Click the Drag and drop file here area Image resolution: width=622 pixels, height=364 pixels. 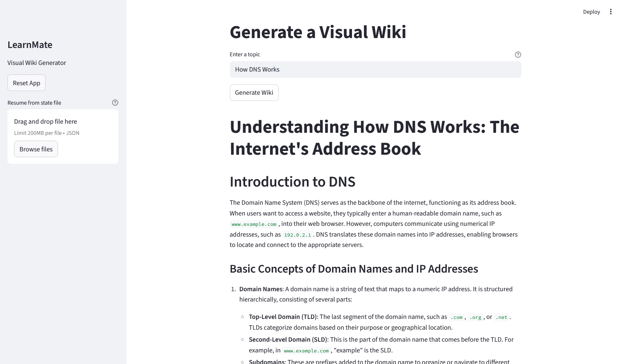tap(46, 122)
